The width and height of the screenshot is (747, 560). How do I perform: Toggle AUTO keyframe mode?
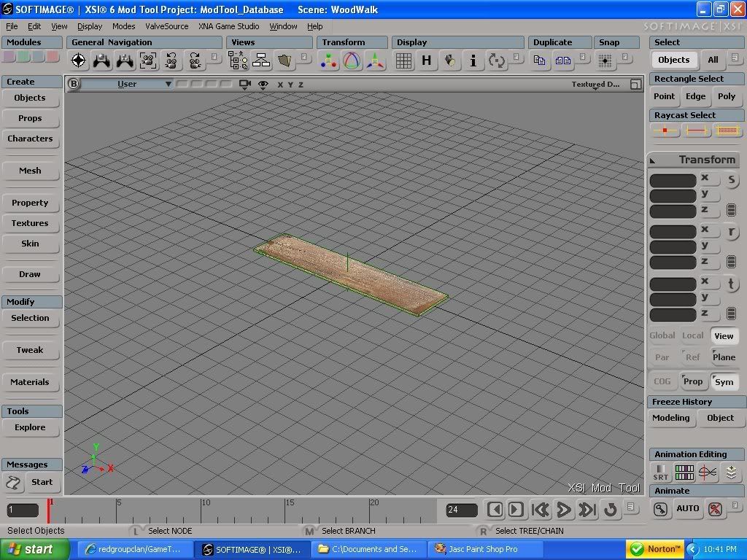point(687,508)
